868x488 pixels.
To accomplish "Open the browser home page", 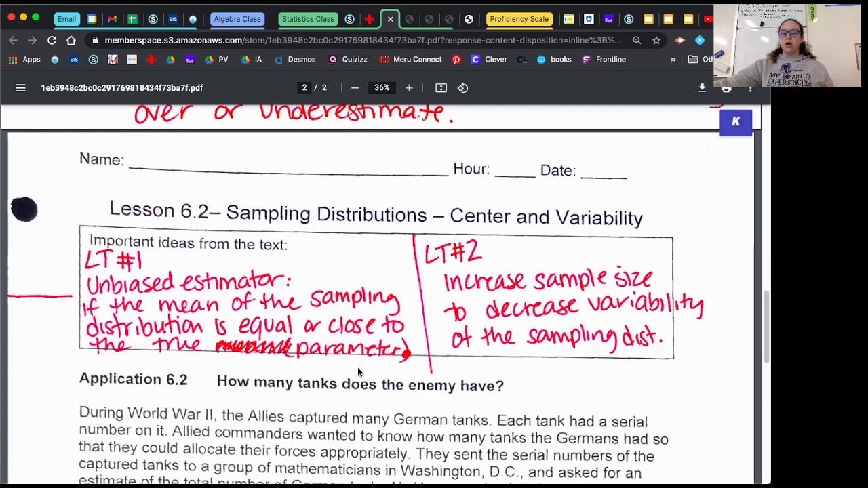I will [71, 40].
